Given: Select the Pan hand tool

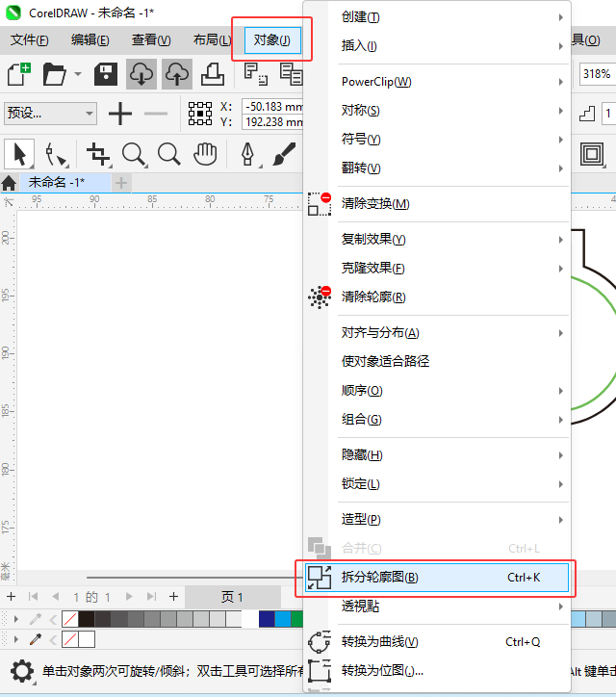Looking at the screenshot, I should (205, 154).
